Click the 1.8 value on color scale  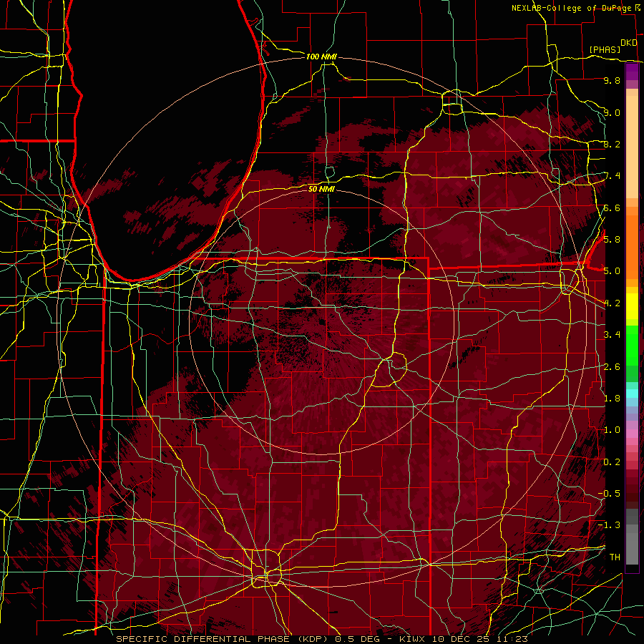tap(612, 399)
